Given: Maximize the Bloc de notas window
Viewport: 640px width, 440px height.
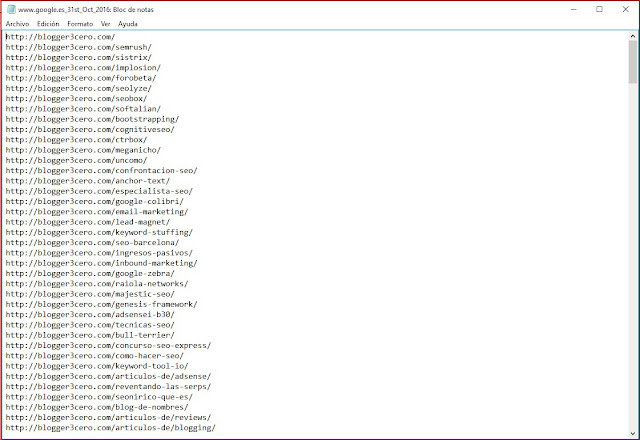Looking at the screenshot, I should click(599, 9).
